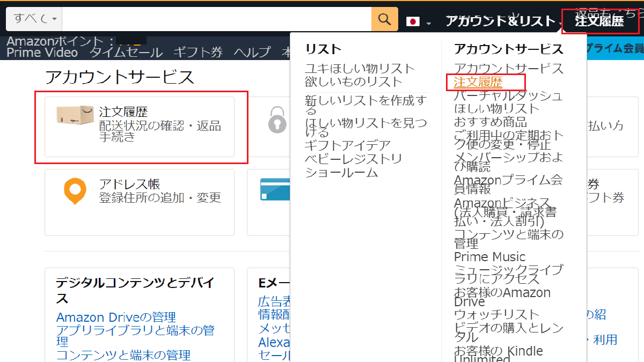This screenshot has width=644, height=362.
Task: Go to Prime Video in the nav bar
Action: click(42, 52)
